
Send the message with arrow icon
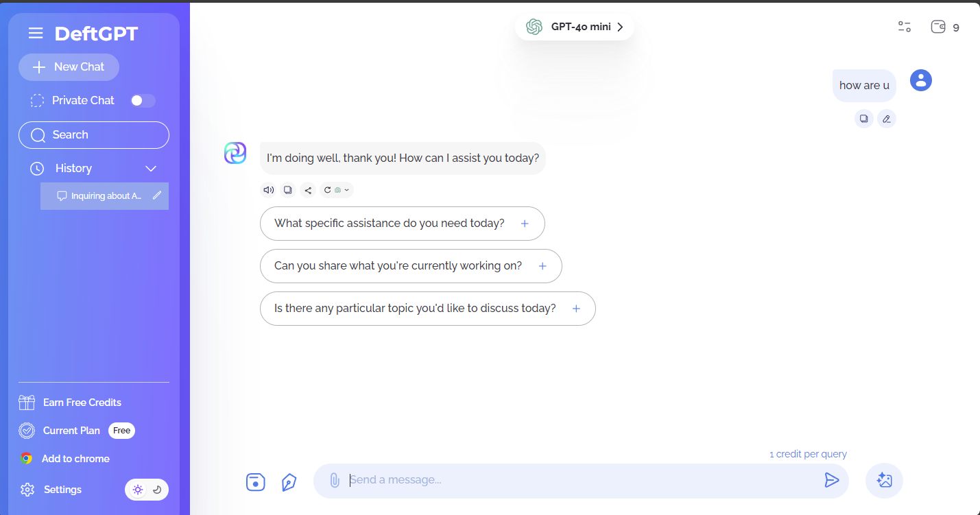pyautogui.click(x=831, y=480)
